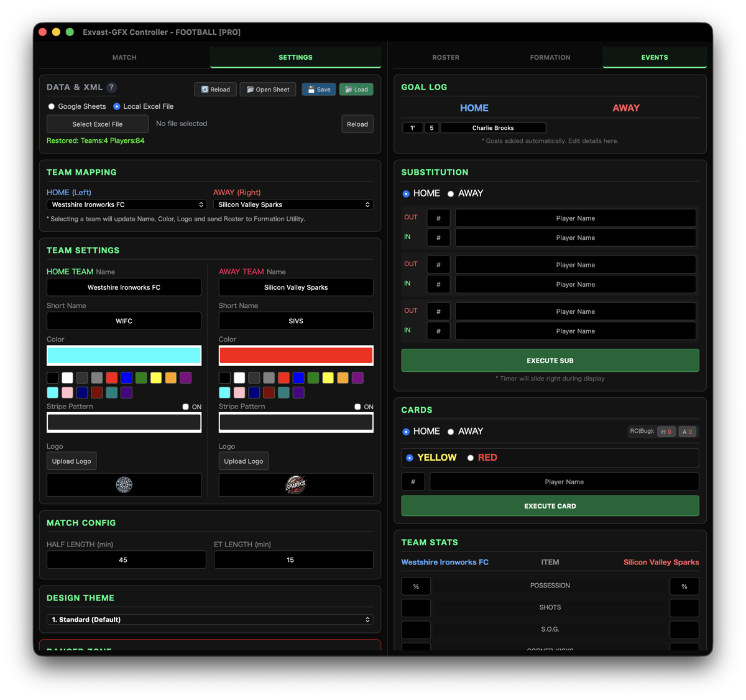Click the Open Sheet folder button
This screenshot has width=746, height=700.
(268, 90)
